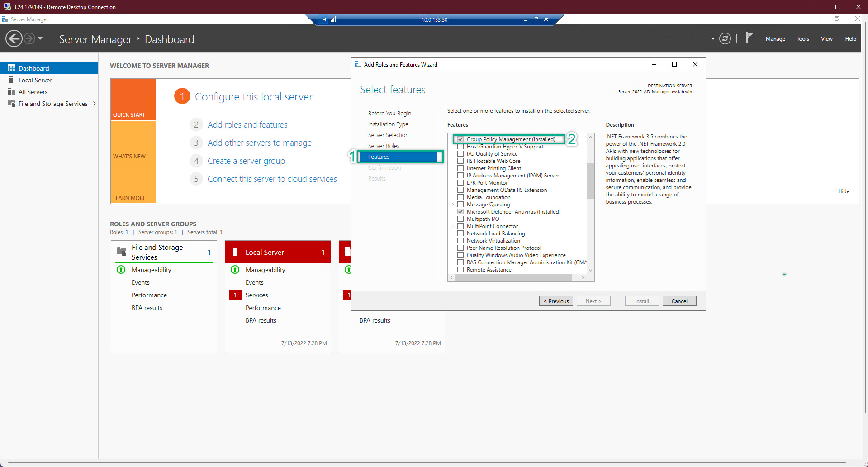This screenshot has width=868, height=467.
Task: Click features list scroll-right arrow
Action: [583, 278]
